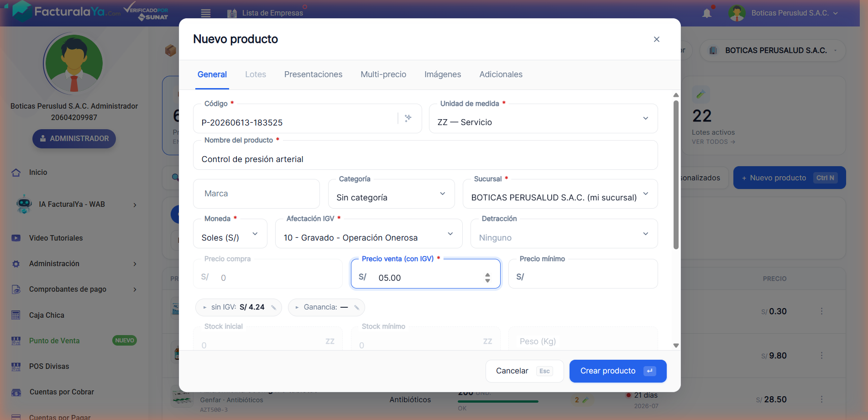Image resolution: width=868 pixels, height=420 pixels.
Task: Edit the sin IGV value pencil icon
Action: [x=274, y=308]
